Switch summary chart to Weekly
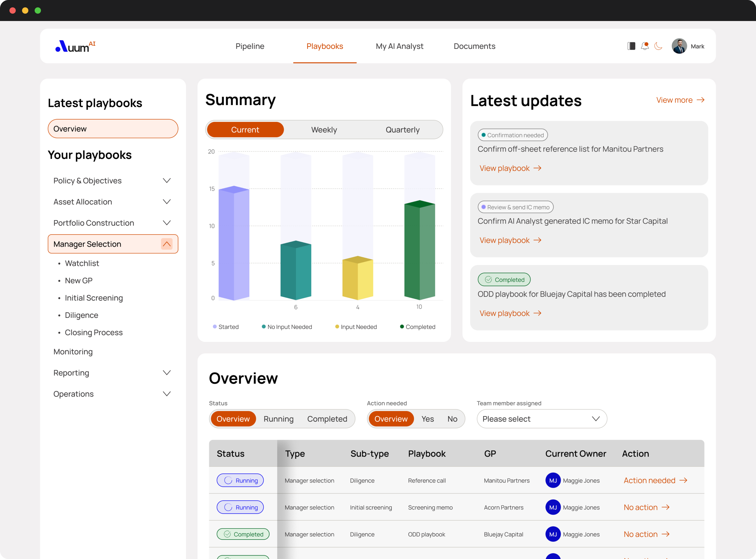This screenshot has width=756, height=559. pos(324,130)
